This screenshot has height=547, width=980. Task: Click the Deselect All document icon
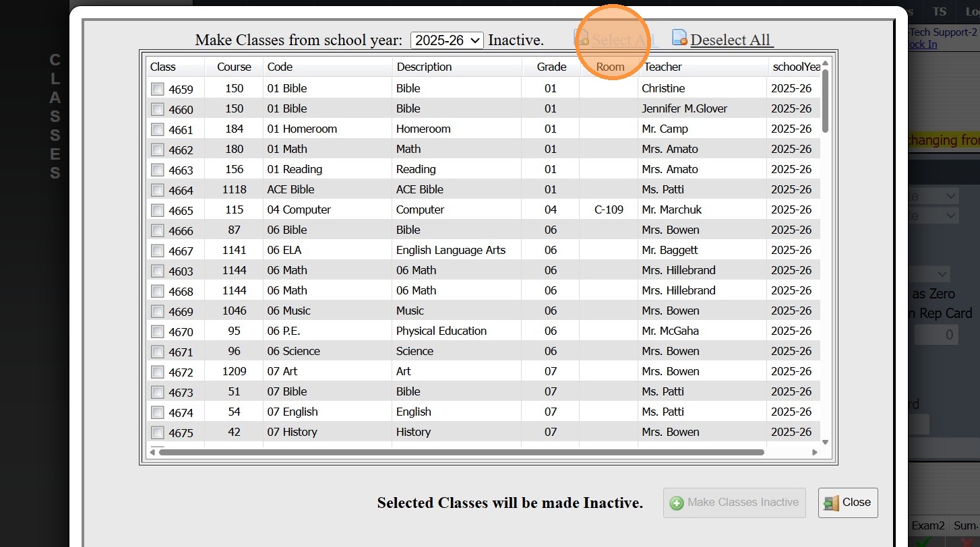(x=679, y=38)
